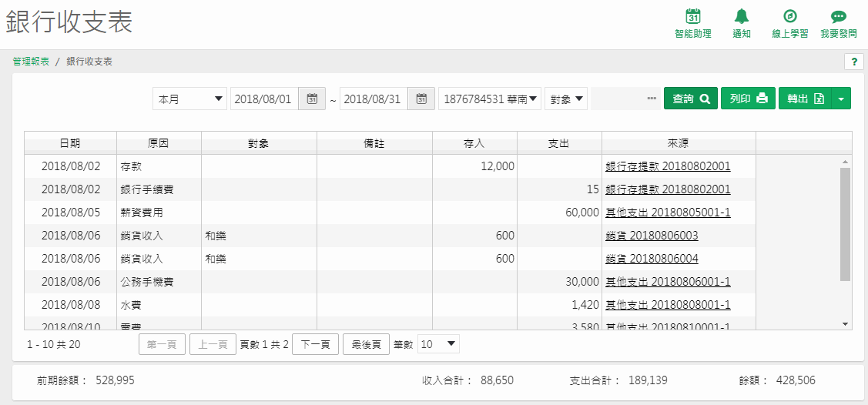Click the 2018/08/05 date cell
868x405 pixels.
71,213
